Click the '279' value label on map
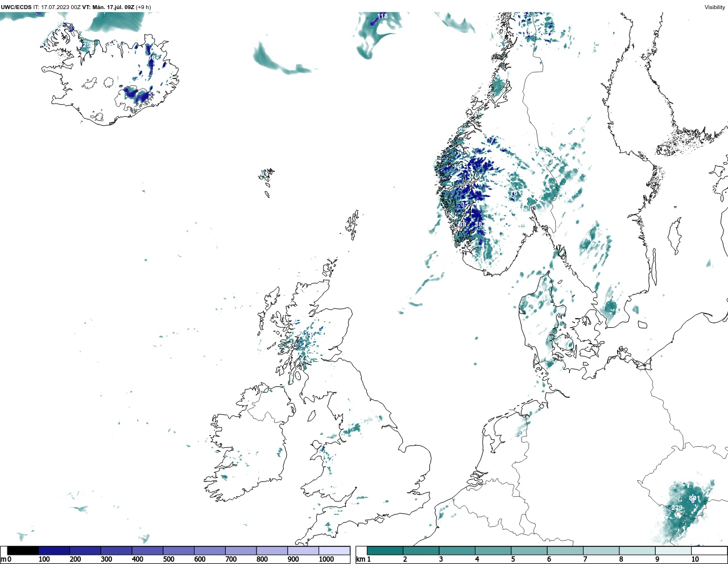This screenshot has width=728, height=564. [677, 508]
